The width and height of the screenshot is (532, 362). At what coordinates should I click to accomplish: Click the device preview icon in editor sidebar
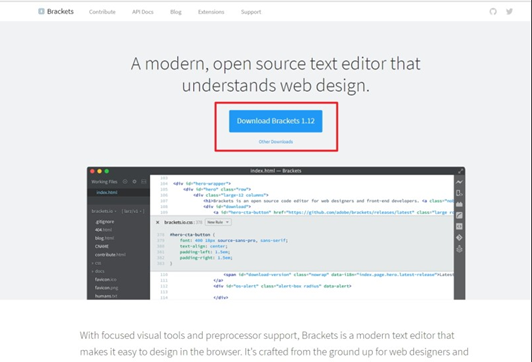point(459,193)
